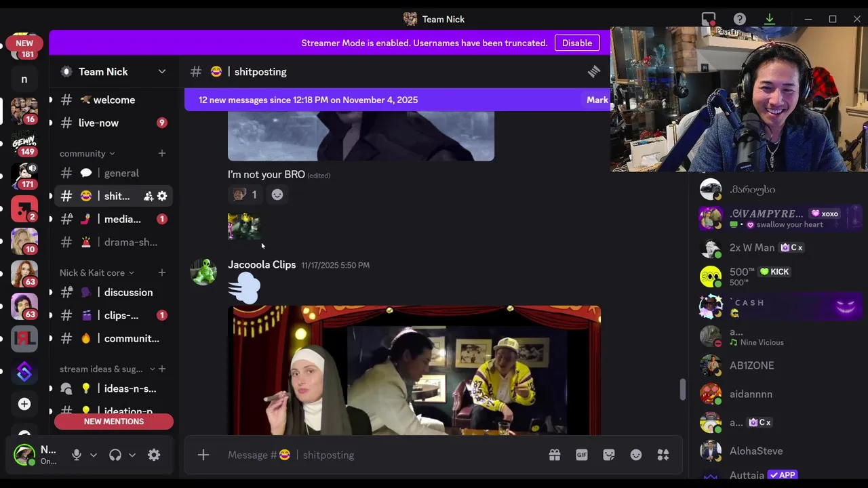The width and height of the screenshot is (868, 488).
Task: Click Mark as read in new messages bar
Action: (597, 100)
